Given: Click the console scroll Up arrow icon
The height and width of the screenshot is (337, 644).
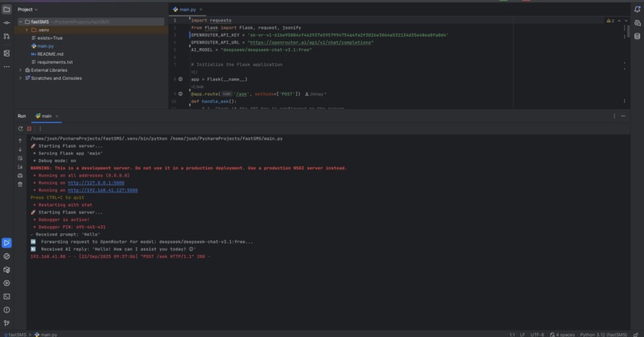Looking at the screenshot, I should point(20,141).
